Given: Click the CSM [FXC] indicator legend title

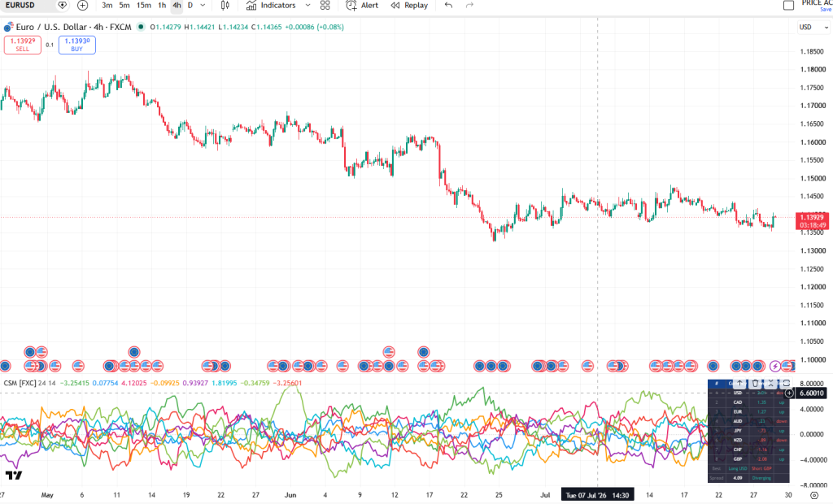Looking at the screenshot, I should point(20,383).
